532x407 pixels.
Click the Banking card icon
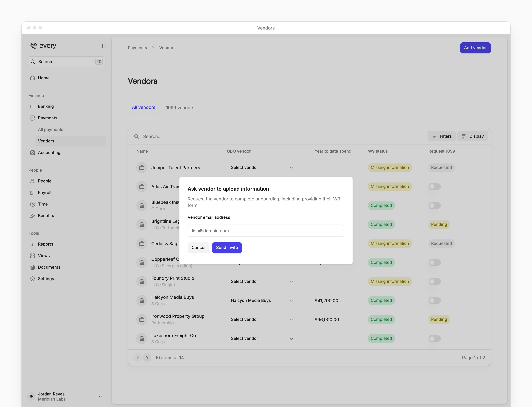32,106
